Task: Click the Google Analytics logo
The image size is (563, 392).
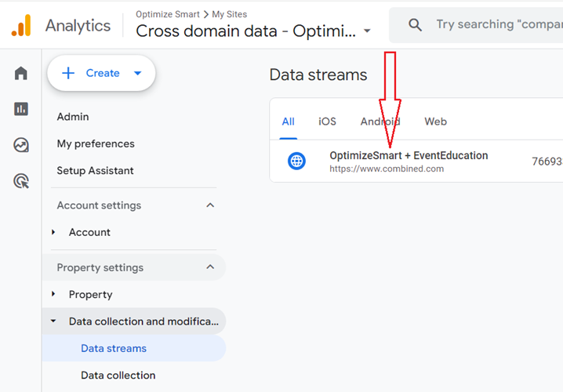Action: tap(21, 26)
